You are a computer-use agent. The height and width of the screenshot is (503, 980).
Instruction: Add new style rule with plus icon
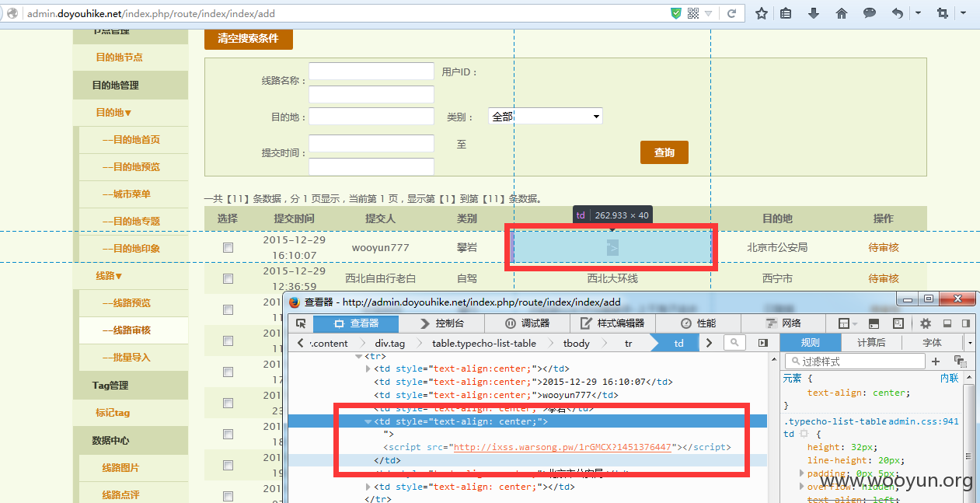(x=936, y=362)
